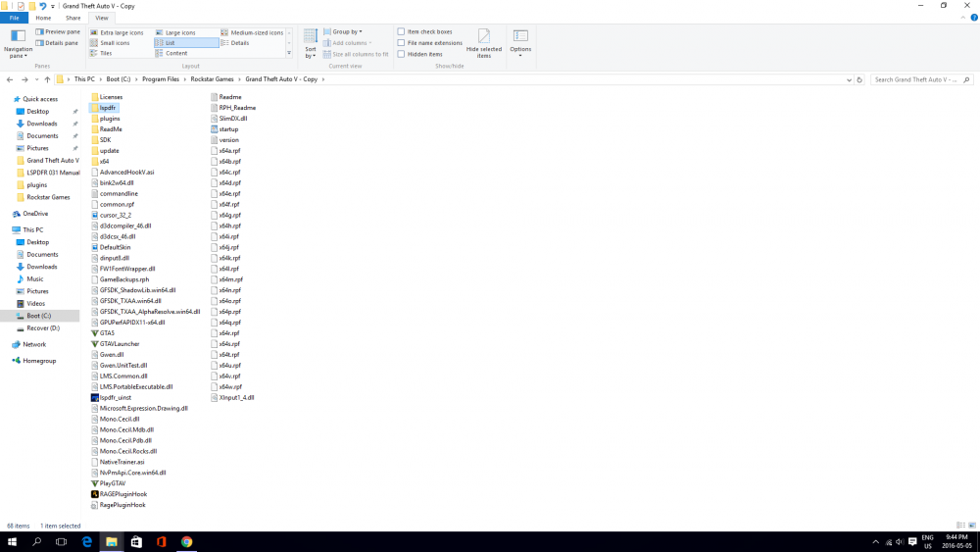Image resolution: width=980 pixels, height=552 pixels.
Task: Switch layout to Extra large icons
Action: (117, 32)
